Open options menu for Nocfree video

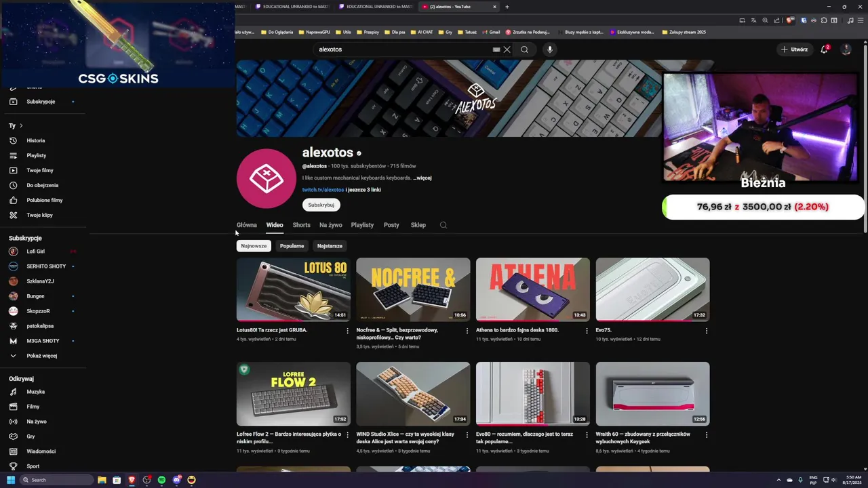(467, 331)
